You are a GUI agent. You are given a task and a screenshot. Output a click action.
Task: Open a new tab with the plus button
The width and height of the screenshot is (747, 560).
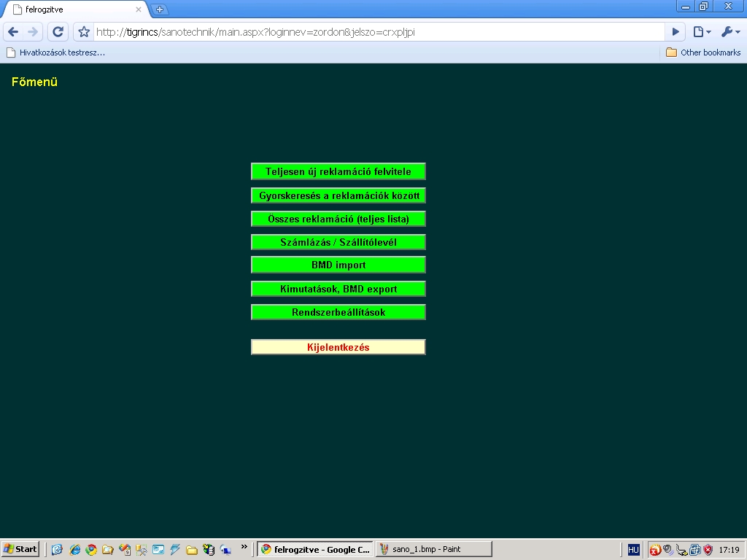(160, 9)
